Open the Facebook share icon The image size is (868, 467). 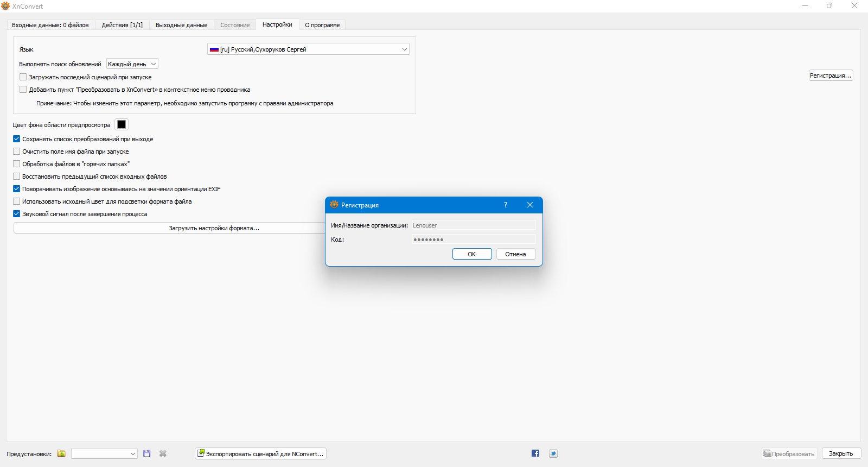click(535, 453)
